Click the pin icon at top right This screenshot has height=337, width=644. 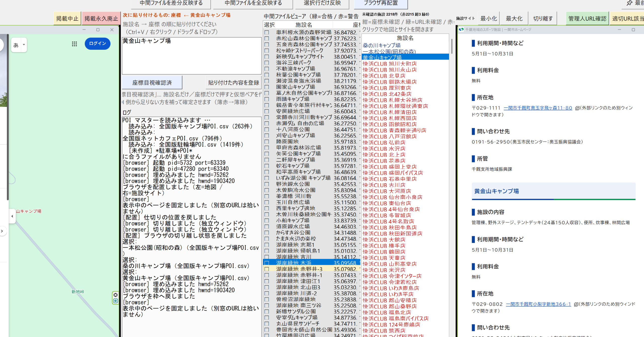click(629, 3)
